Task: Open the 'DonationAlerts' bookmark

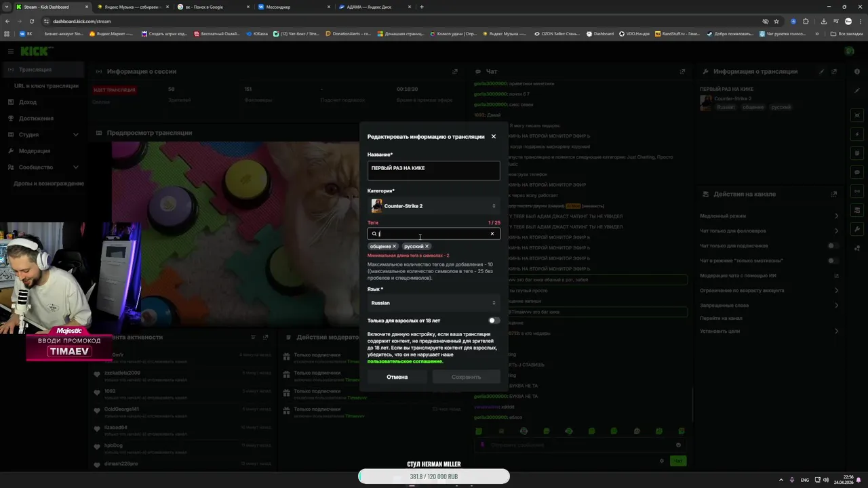Action: pos(348,33)
